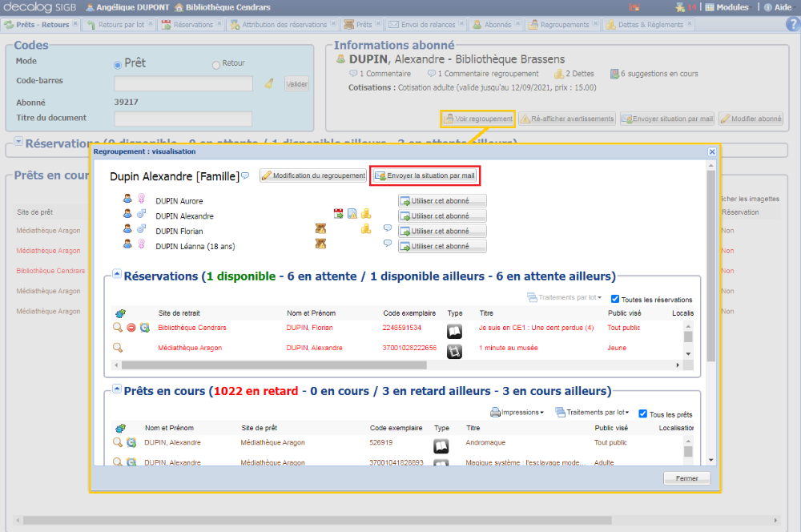
Task: Click 'Envoyer la situation par mail'
Action: coord(425,175)
